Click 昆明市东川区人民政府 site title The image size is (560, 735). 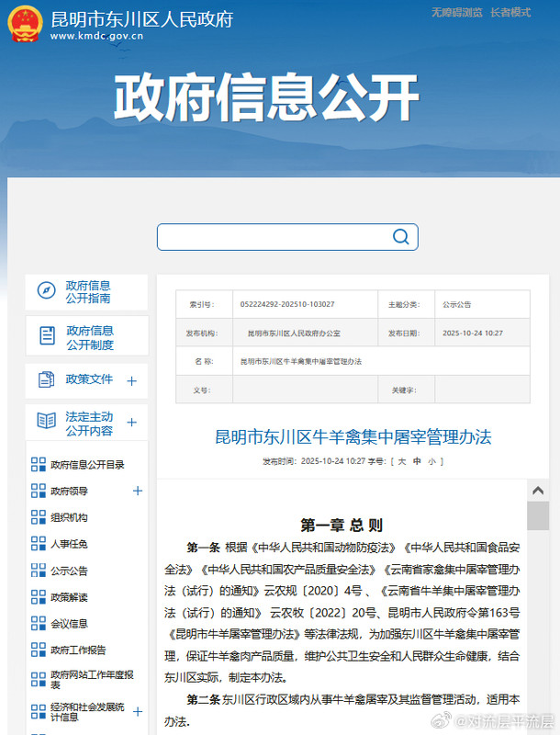coord(142,19)
